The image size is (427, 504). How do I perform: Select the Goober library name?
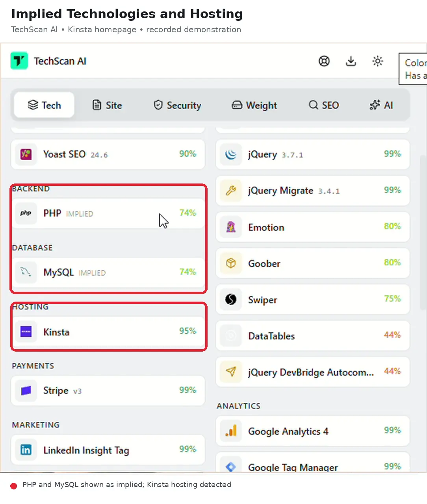click(264, 263)
